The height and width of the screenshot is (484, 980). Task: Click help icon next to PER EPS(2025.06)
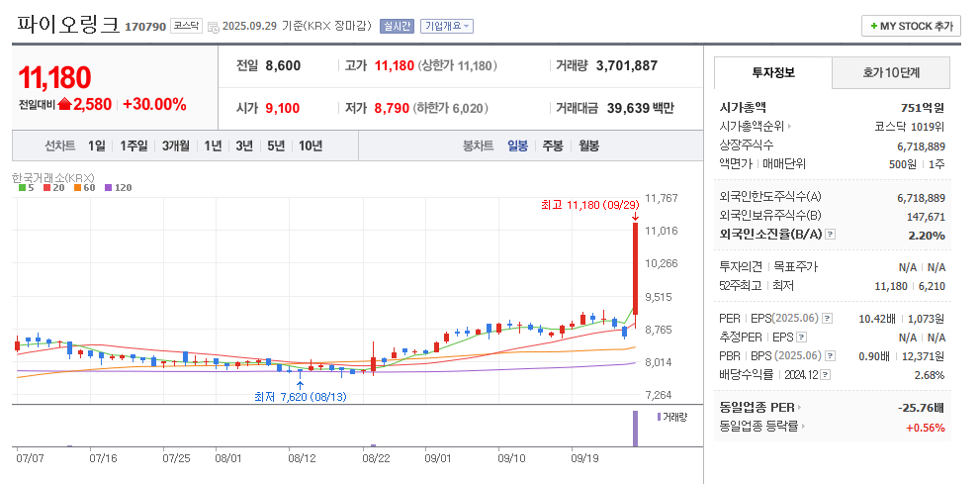(x=827, y=319)
